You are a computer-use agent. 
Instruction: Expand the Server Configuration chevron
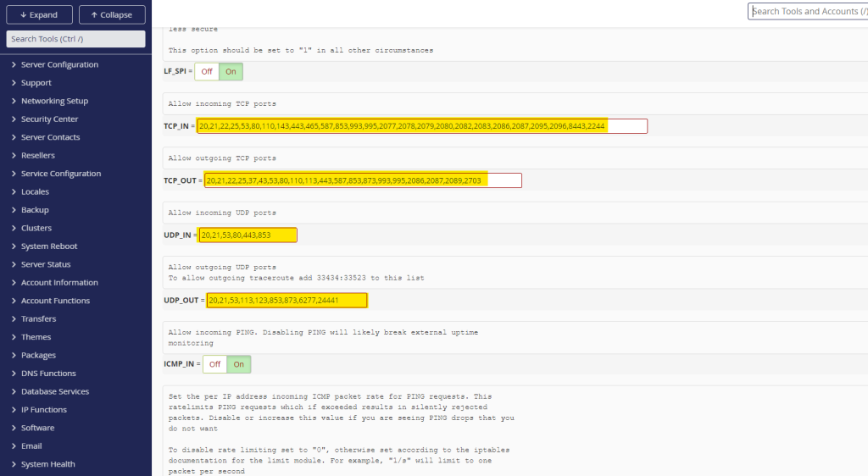14,64
